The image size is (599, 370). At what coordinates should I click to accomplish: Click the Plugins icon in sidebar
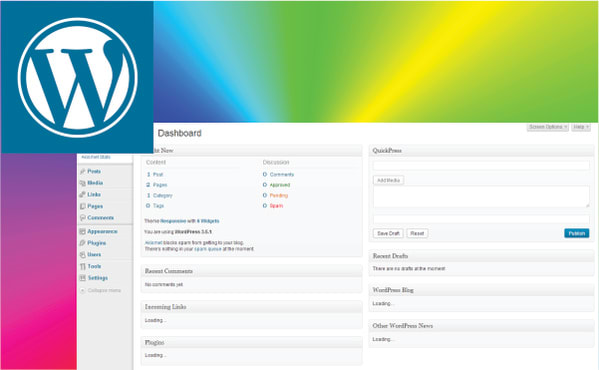82,243
